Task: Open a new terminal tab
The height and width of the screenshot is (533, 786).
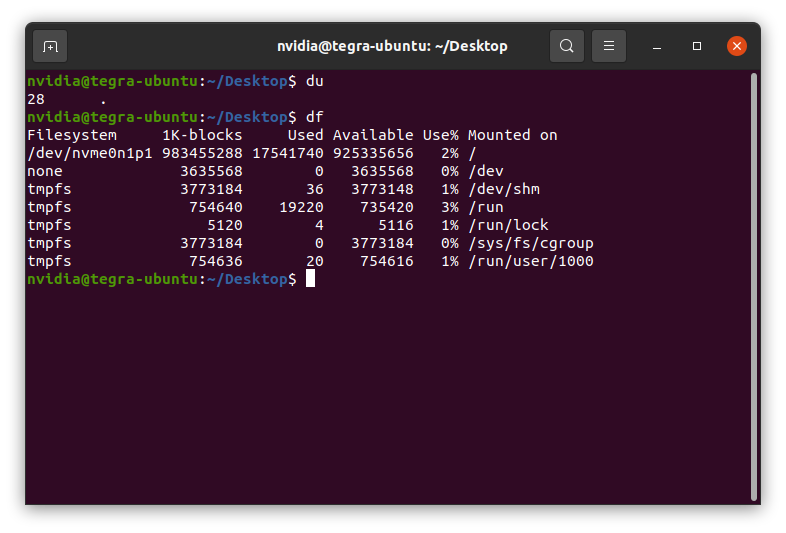Action: tap(50, 46)
